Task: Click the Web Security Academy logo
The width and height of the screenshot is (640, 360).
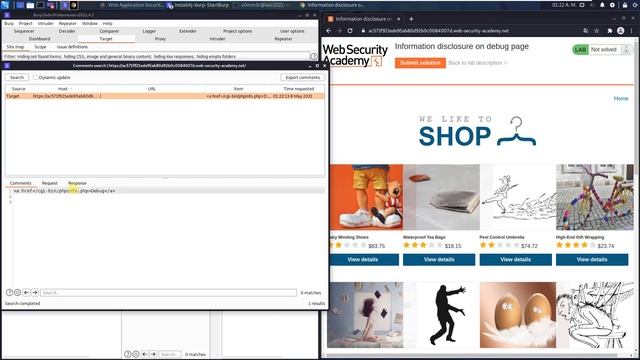Action: [x=355, y=55]
